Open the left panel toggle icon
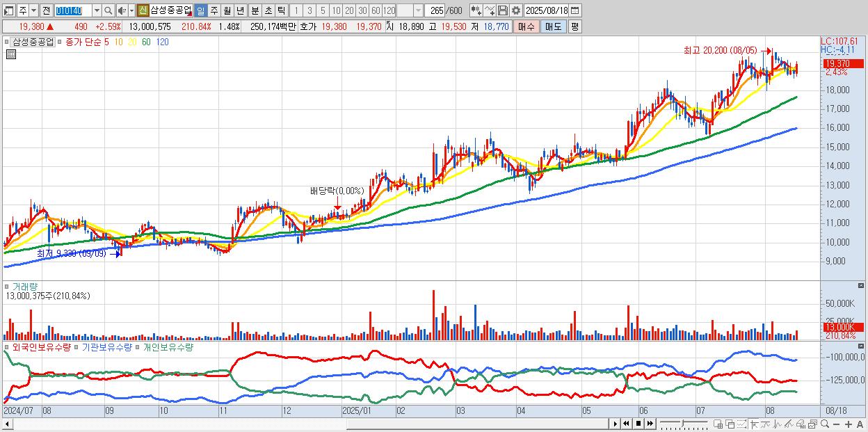This screenshot has height=432, width=868. click(x=9, y=10)
